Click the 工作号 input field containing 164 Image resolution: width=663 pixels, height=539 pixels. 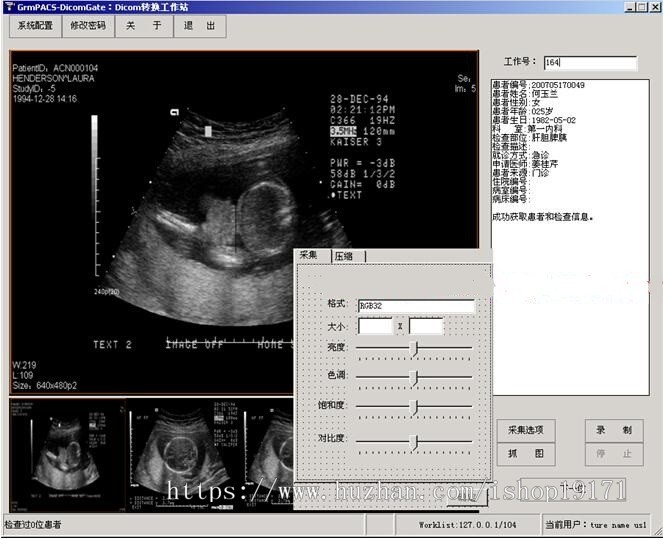(589, 63)
